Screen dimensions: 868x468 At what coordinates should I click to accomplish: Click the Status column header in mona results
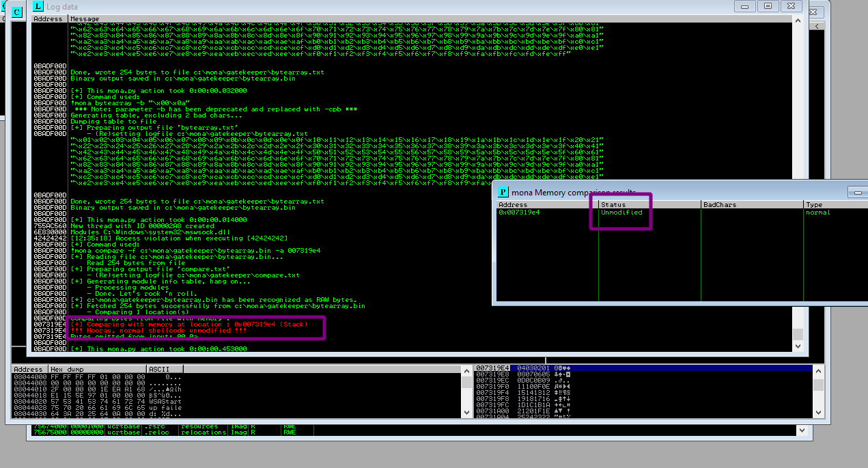649,204
